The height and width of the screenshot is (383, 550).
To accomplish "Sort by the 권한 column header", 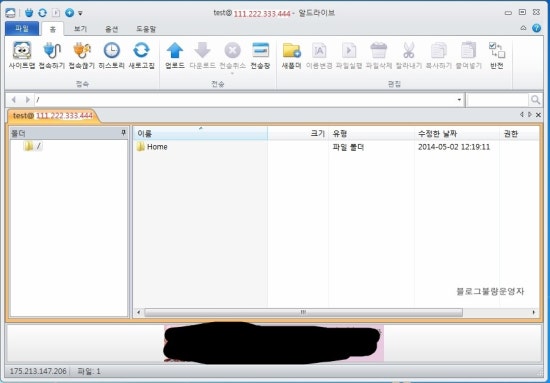I will pyautogui.click(x=519, y=134).
